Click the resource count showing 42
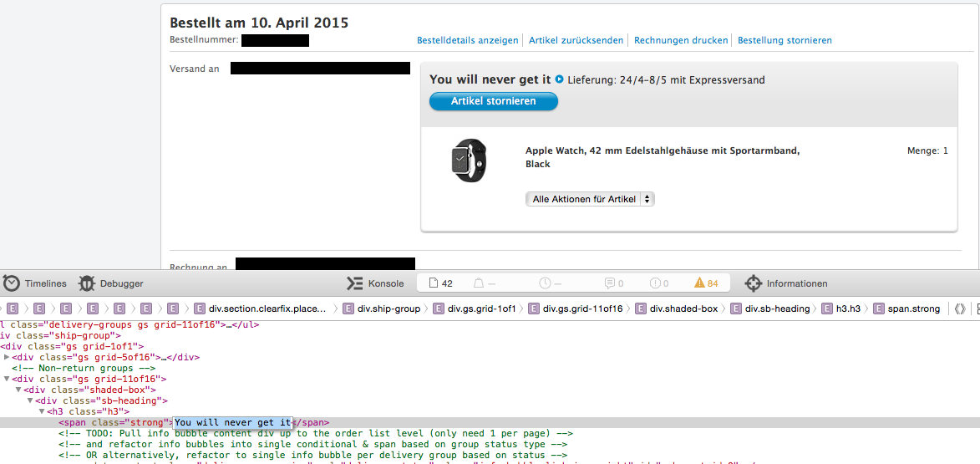The width and height of the screenshot is (980, 464). (x=440, y=283)
